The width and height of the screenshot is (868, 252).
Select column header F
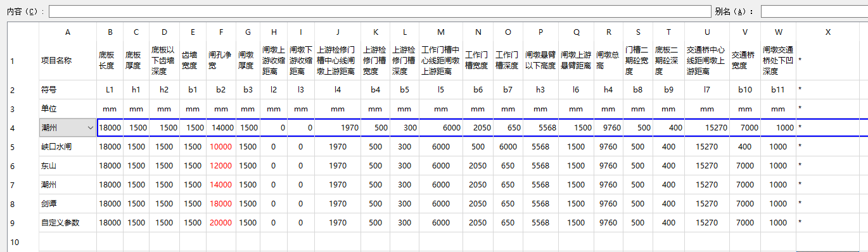point(220,32)
